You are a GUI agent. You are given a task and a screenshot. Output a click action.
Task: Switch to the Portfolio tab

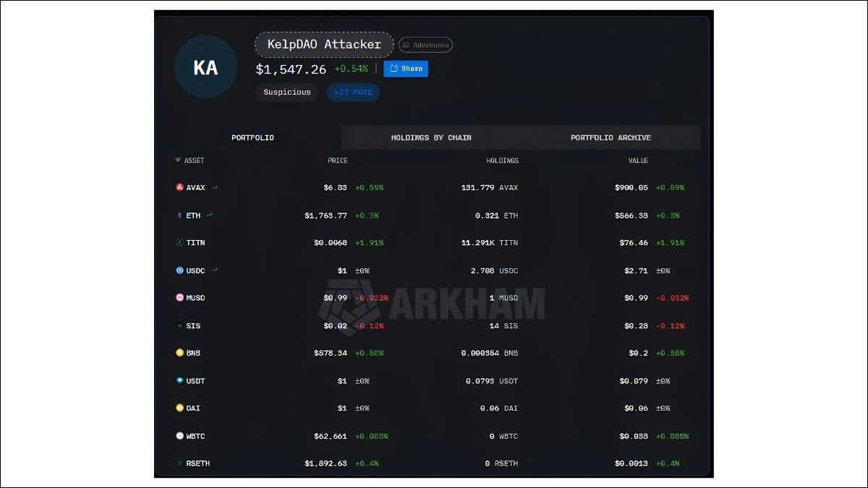(x=252, y=137)
